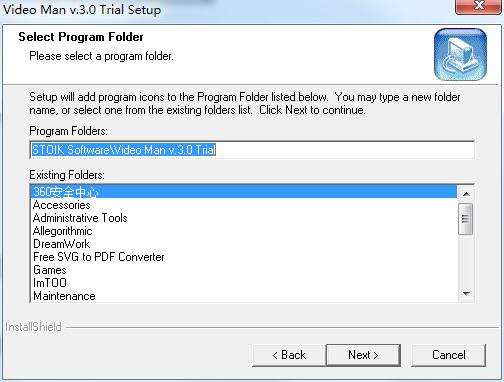Click the Next button to continue

[363, 355]
